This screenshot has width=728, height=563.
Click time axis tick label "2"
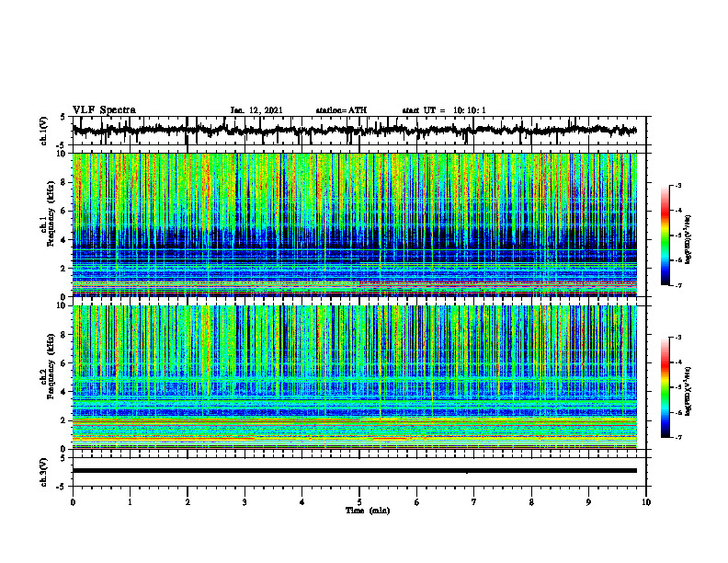(188, 502)
